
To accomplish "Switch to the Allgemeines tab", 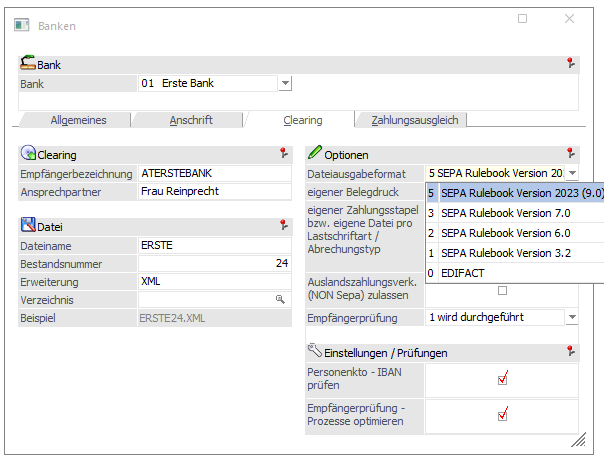I will (x=78, y=120).
